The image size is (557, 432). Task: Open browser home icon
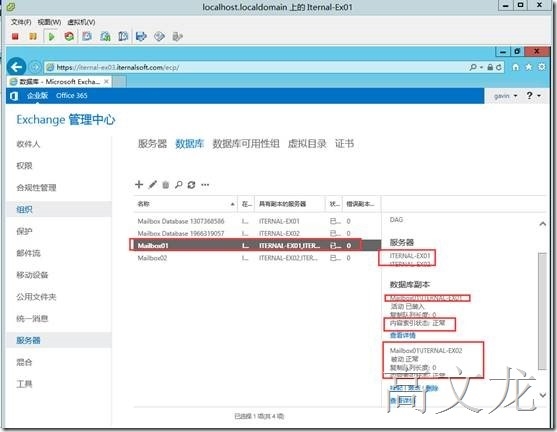516,67
